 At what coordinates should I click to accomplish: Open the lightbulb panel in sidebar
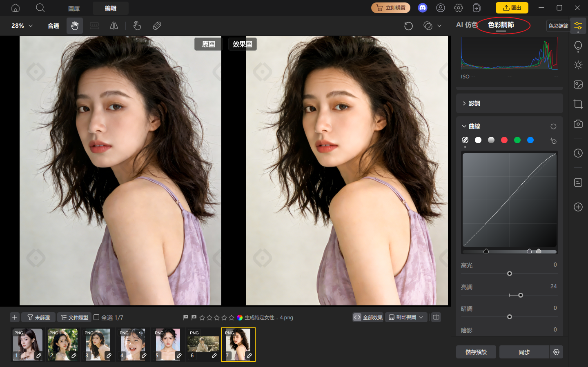coord(578,46)
